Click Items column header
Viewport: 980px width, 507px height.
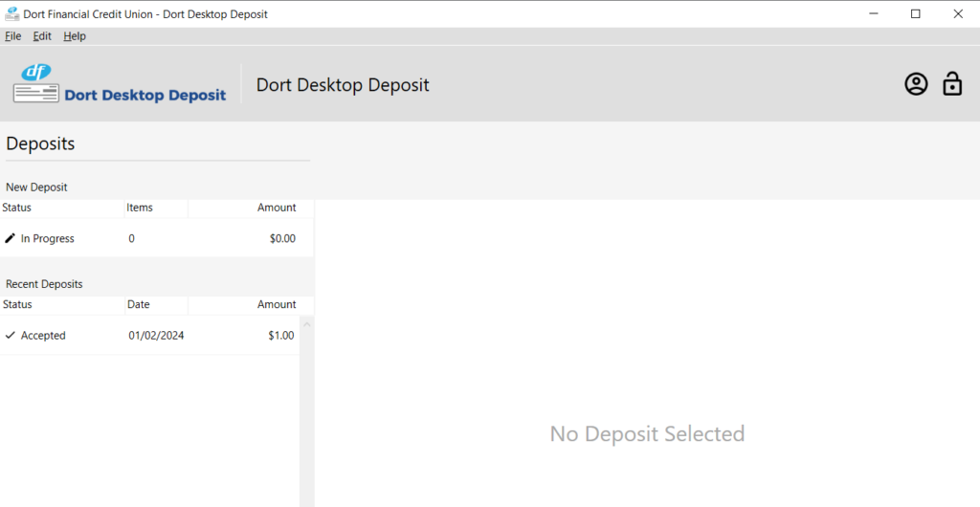tap(140, 208)
